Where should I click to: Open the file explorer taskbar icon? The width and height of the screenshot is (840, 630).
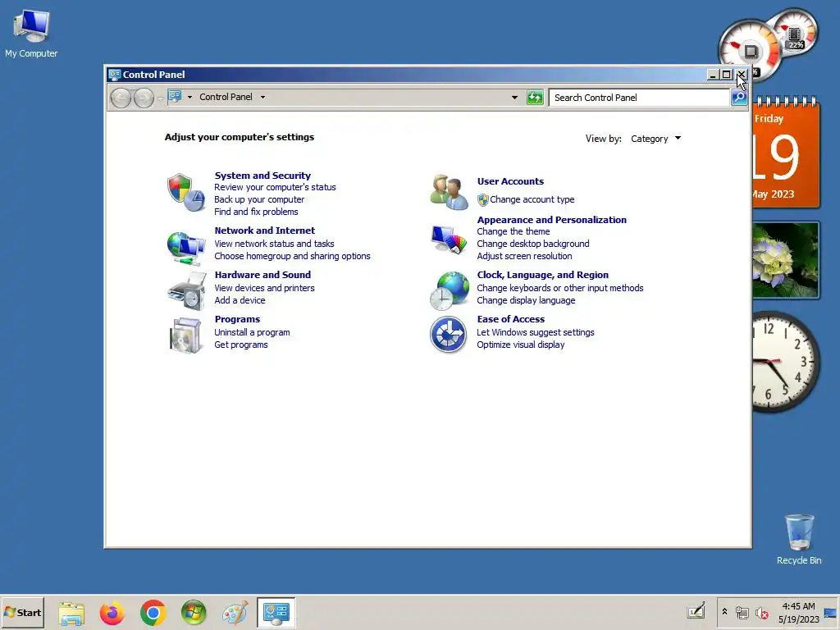[71, 613]
